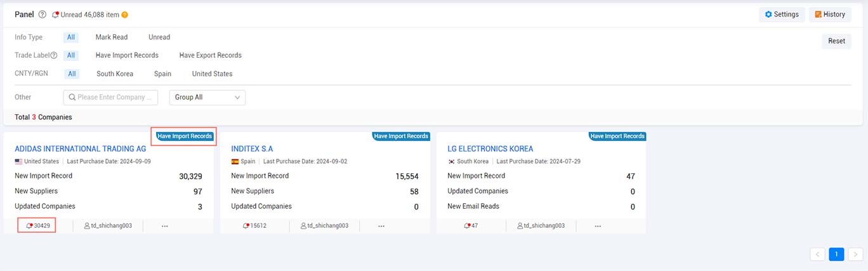This screenshot has height=271, width=868.
Task: Filter by Have Export Records trade label
Action: point(211,55)
